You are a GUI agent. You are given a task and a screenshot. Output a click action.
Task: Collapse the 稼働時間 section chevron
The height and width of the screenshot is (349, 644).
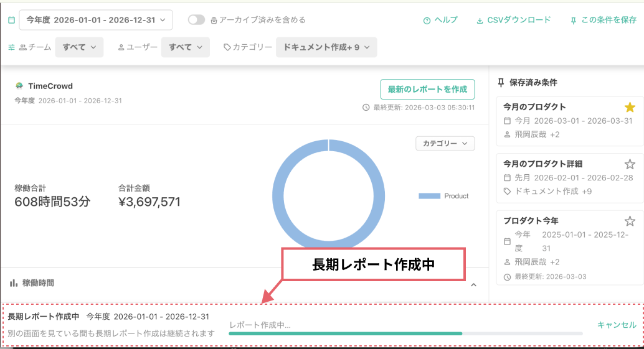click(473, 285)
